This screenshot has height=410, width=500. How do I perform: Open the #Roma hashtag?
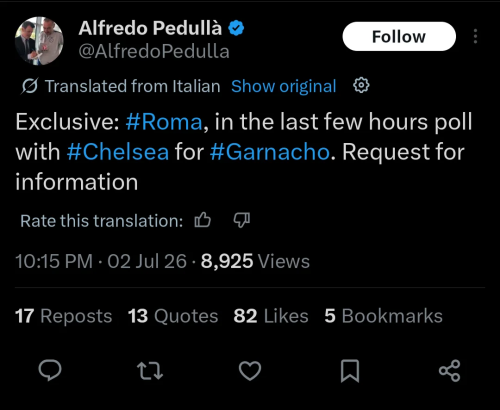point(164,122)
